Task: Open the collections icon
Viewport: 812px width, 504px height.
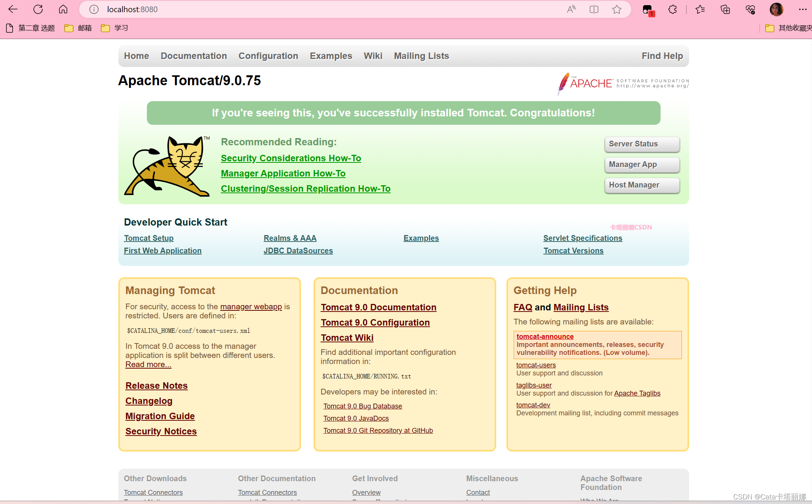Action: [x=725, y=10]
